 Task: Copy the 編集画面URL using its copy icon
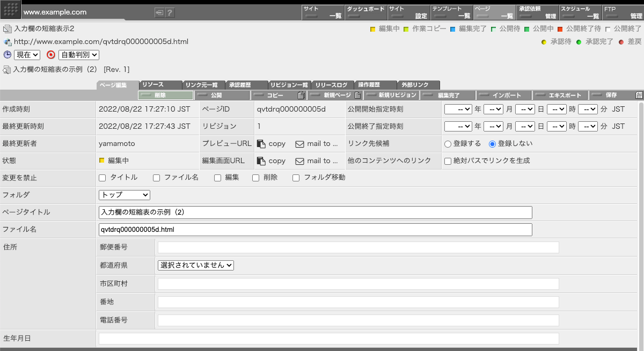(261, 160)
